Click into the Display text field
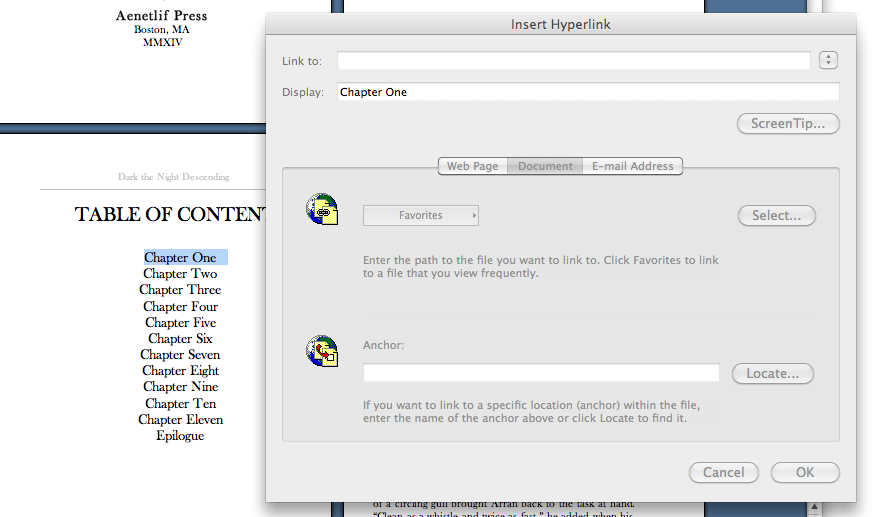 click(x=587, y=92)
